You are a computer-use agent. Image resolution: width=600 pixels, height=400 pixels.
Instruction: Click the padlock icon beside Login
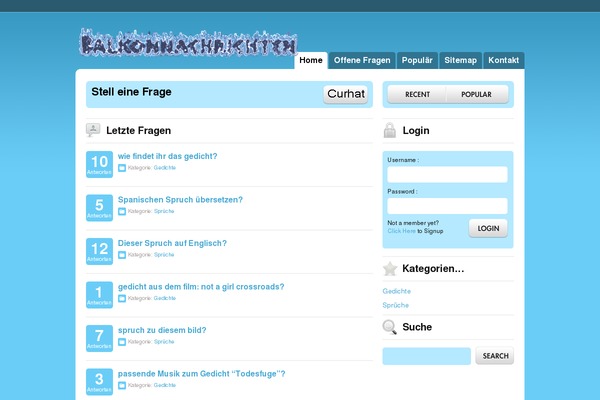point(390,130)
